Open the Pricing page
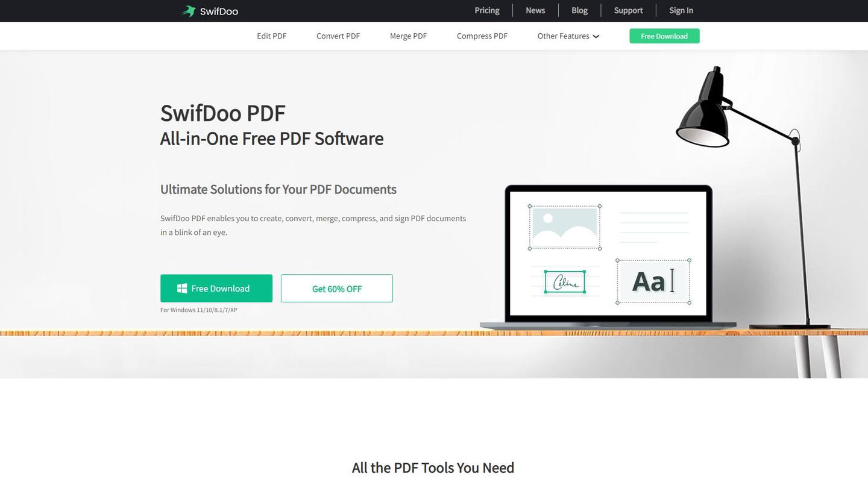Viewport: 868px width, 488px height. point(486,10)
